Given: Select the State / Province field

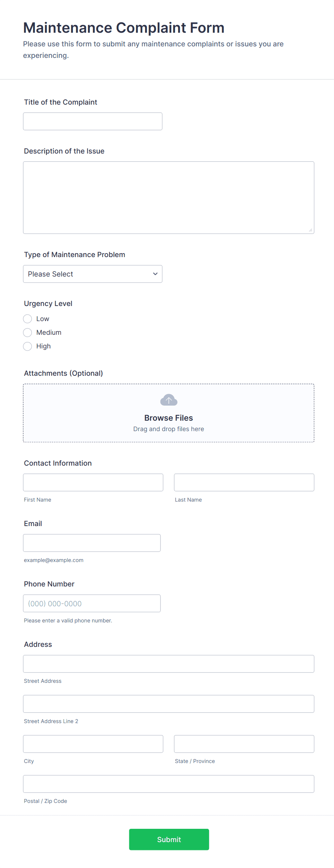Looking at the screenshot, I should [243, 744].
